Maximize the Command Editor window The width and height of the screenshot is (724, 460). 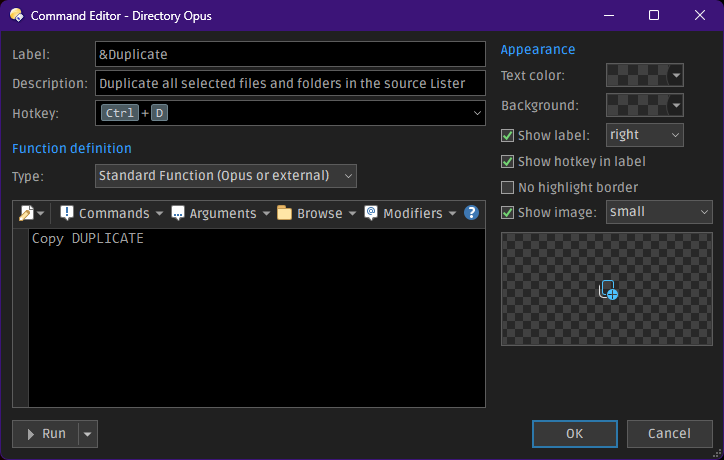pyautogui.click(x=654, y=15)
